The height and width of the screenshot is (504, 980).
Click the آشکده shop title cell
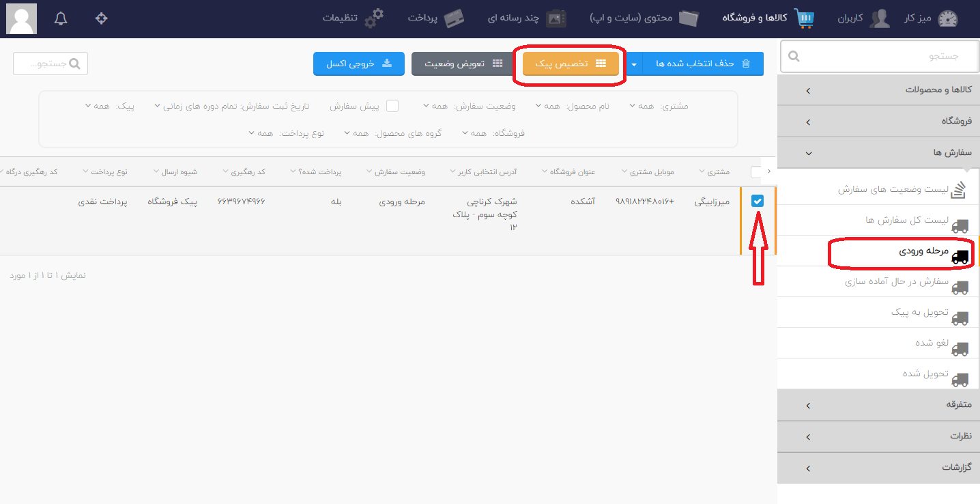point(583,201)
